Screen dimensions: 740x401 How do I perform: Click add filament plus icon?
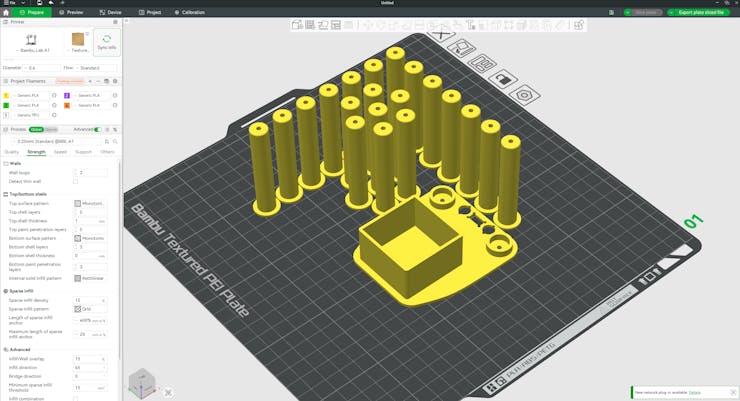coord(91,81)
